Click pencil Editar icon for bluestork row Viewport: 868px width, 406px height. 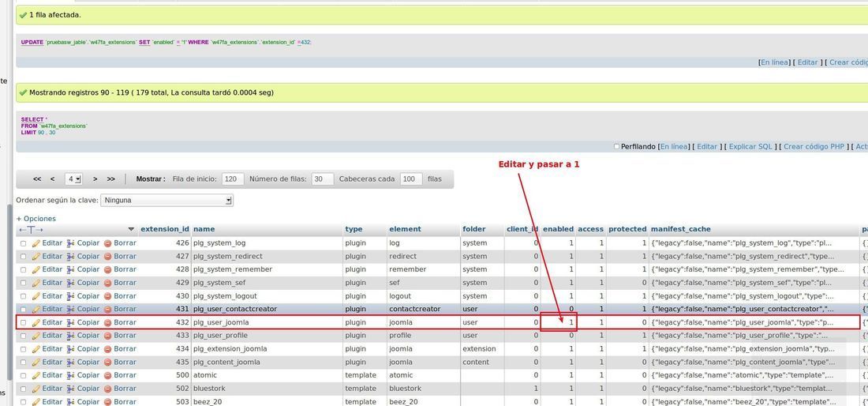click(36, 389)
